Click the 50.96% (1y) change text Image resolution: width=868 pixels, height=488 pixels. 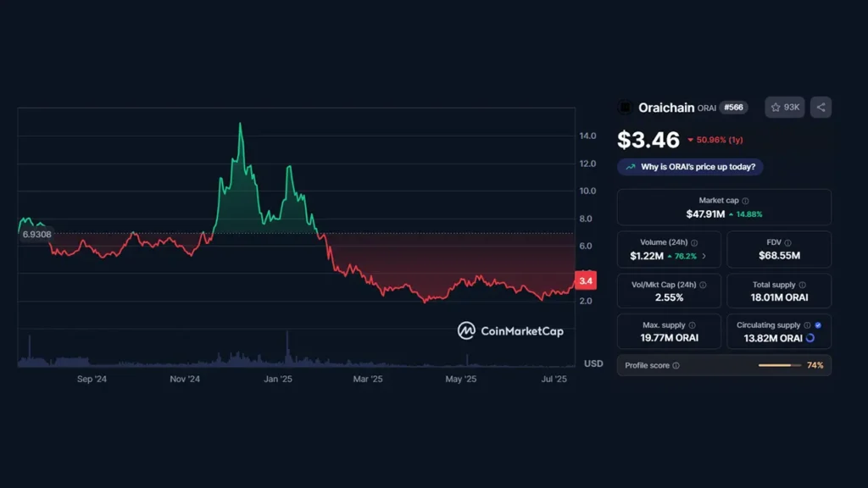(720, 140)
